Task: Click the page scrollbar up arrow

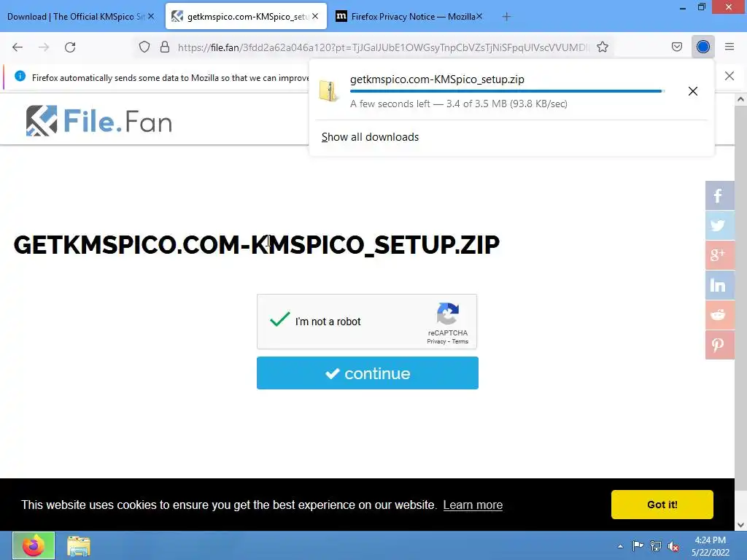Action: tap(740, 99)
